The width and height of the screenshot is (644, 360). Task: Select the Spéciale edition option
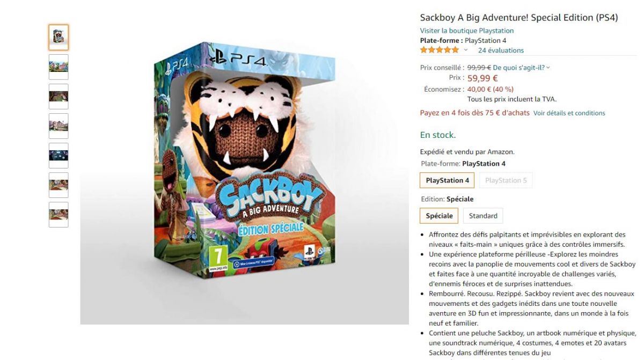439,216
